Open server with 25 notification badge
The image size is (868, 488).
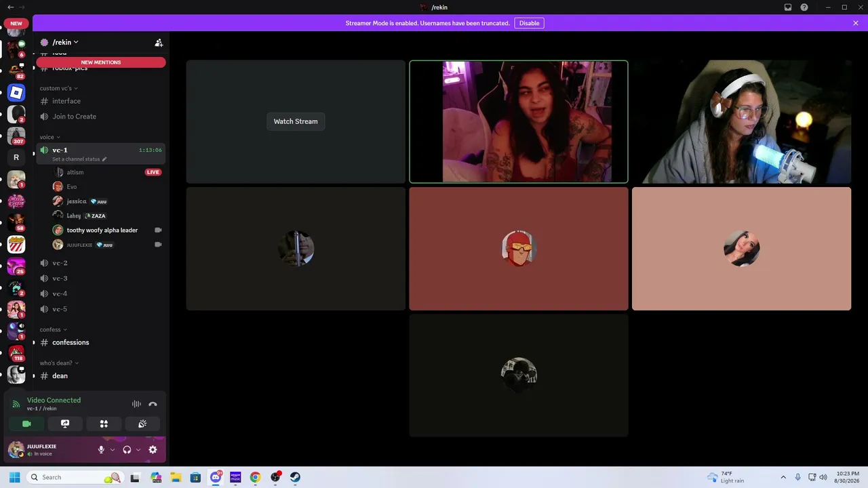click(x=16, y=266)
